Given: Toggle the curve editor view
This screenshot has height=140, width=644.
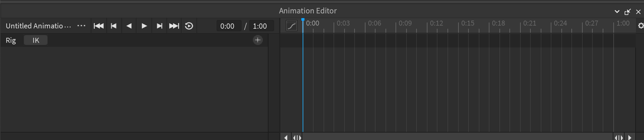Looking at the screenshot, I should [291, 26].
